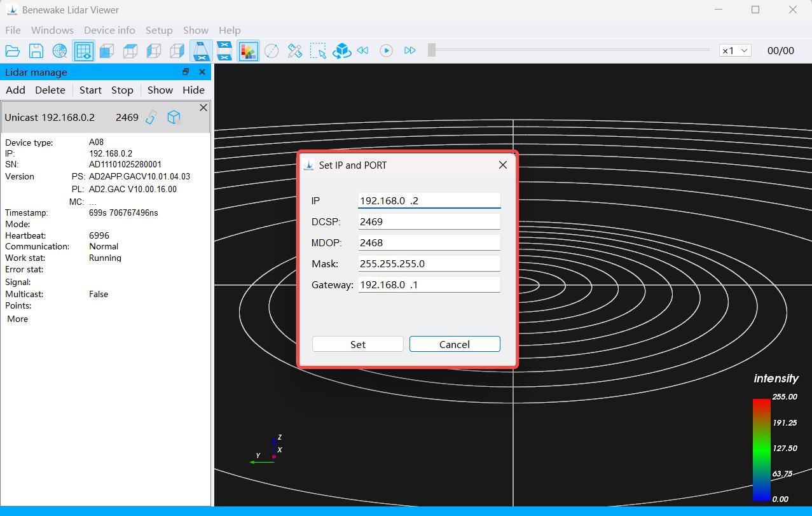Click the radar search toolbar icon
The image size is (812, 516).
(60, 51)
